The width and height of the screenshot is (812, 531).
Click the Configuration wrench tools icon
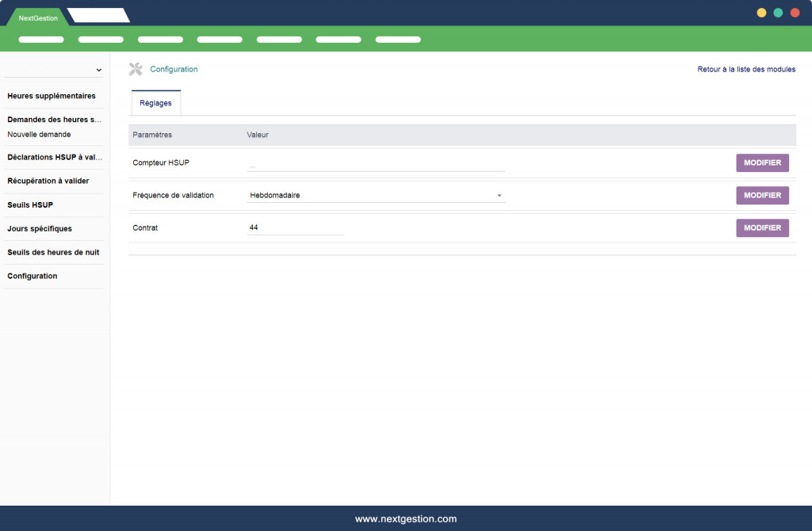coord(136,69)
